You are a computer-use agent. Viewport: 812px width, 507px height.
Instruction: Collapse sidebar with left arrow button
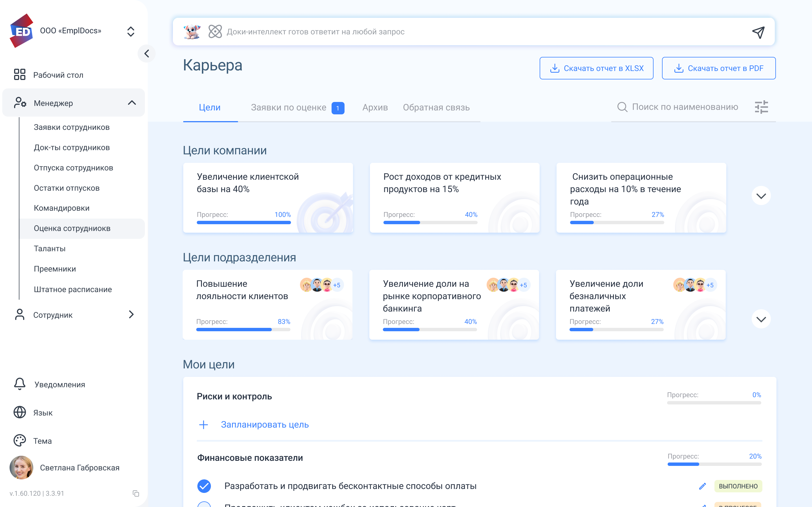point(147,54)
